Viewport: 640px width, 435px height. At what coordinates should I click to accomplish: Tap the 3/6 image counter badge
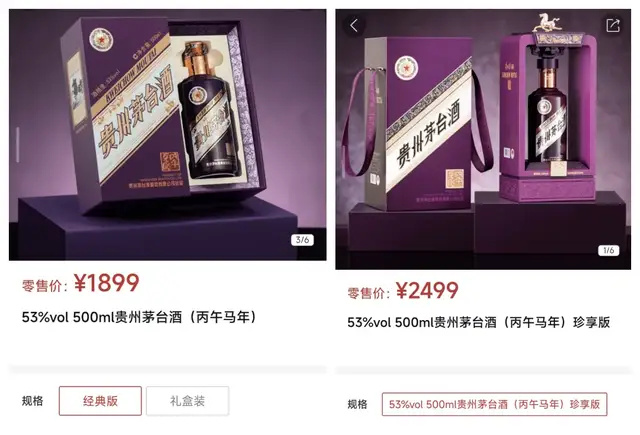[x=302, y=240]
